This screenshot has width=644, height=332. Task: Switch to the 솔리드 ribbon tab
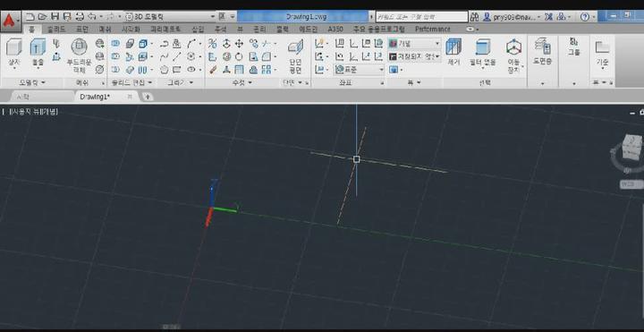tap(56, 30)
